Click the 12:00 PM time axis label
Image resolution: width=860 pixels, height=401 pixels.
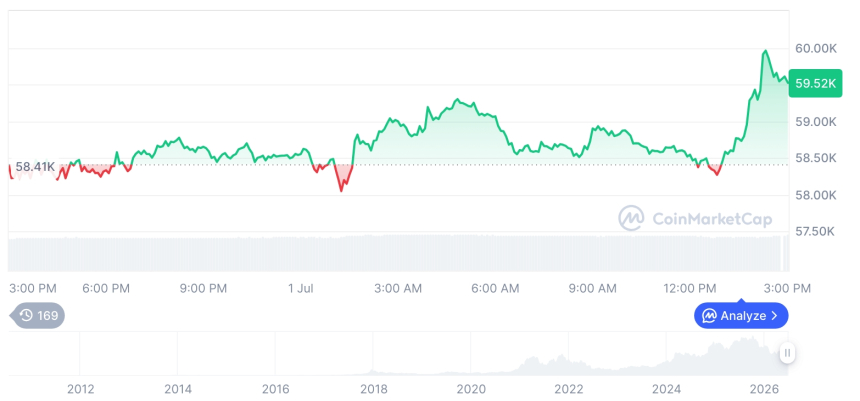pyautogui.click(x=689, y=289)
